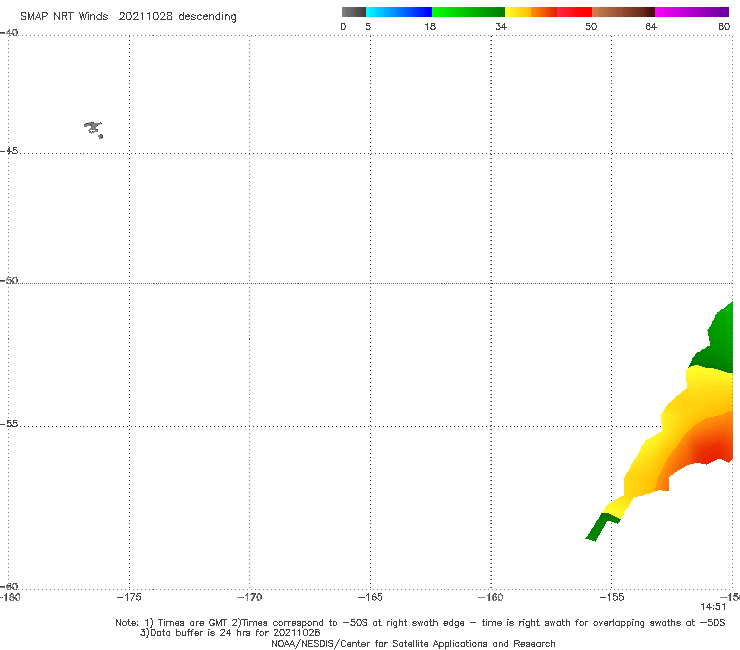Pick the magenta-purple segment of the color bar
The height and width of the screenshot is (650, 740).
point(692,12)
